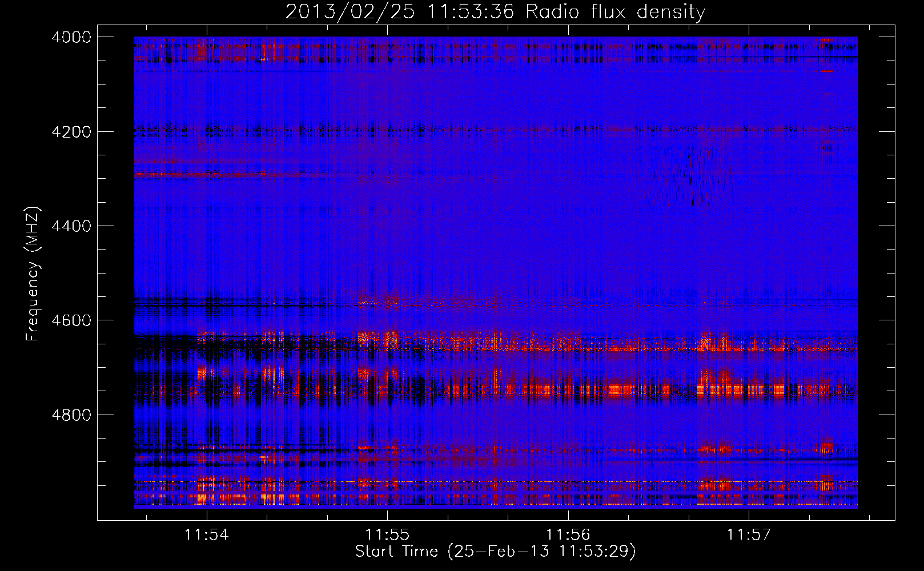Click the plot title "2013/02/25 11:53:36 Radio flux density"
The image size is (924, 571).
pyautogui.click(x=495, y=12)
